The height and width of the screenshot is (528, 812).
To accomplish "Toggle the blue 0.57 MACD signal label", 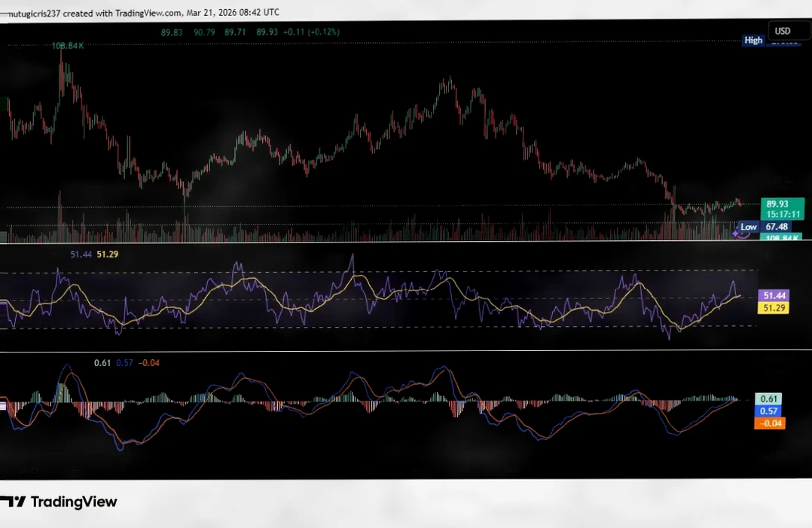I will pyautogui.click(x=770, y=410).
